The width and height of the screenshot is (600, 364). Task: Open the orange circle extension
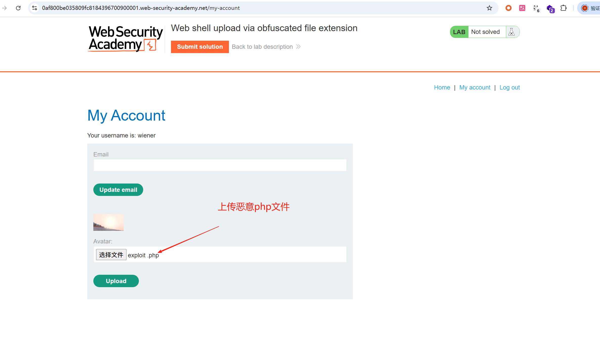click(508, 8)
